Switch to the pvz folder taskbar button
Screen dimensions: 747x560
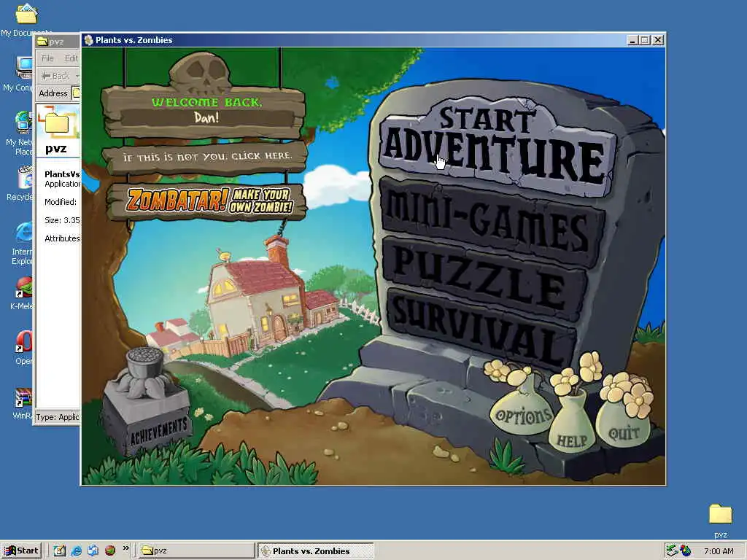pos(196,551)
